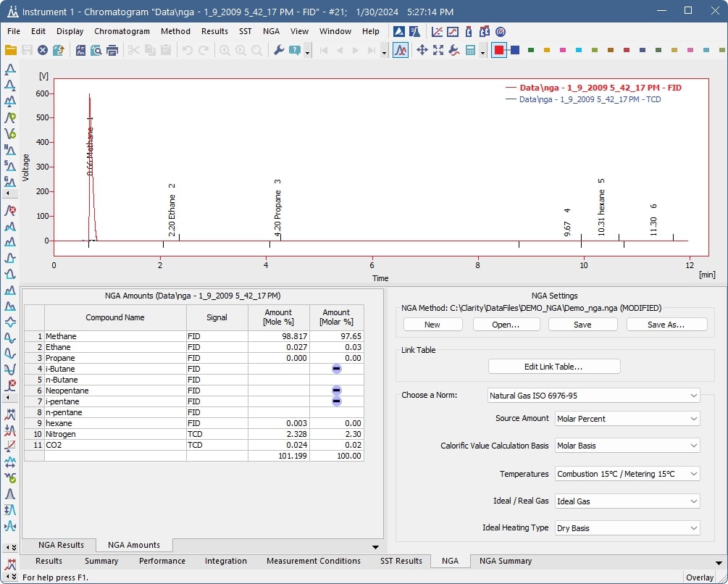Image resolution: width=728 pixels, height=584 pixels.
Task: Click the printer icon in the toolbar
Action: [112, 51]
